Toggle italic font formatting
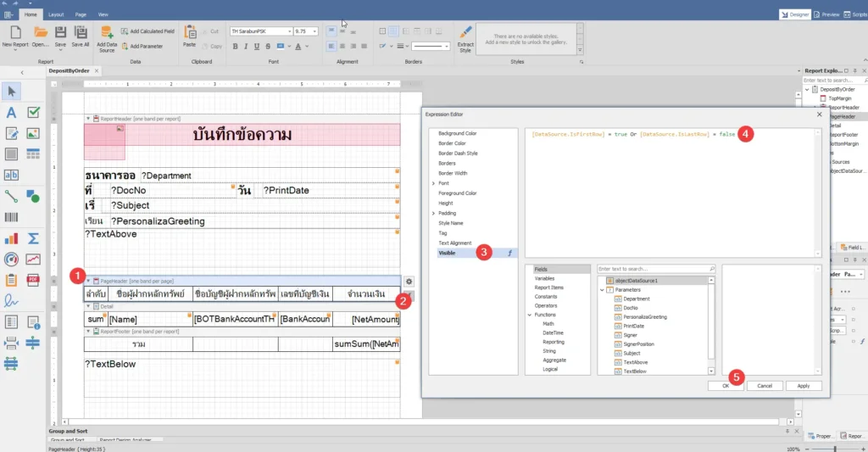The image size is (868, 452). click(245, 47)
